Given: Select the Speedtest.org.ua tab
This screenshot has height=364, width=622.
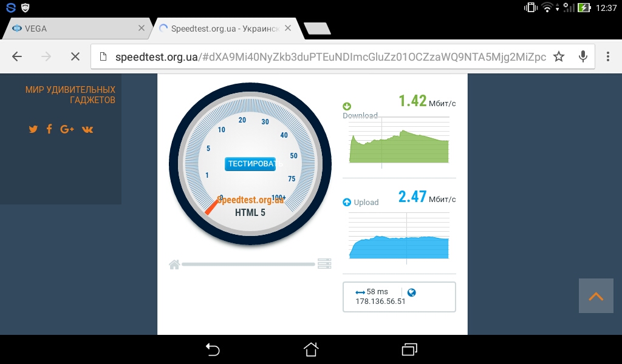Looking at the screenshot, I should click(225, 29).
